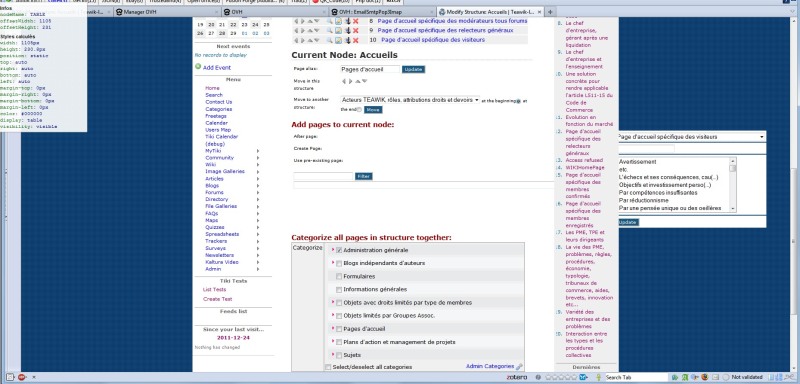
Task: Switch to the OVH : EmailSmtpPop3Imap tab
Action: 383,12
